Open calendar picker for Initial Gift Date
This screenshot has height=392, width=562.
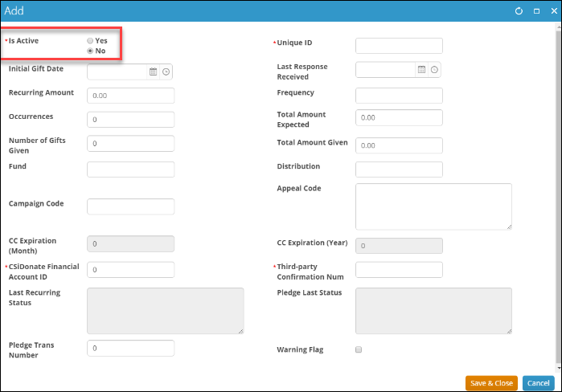154,71
